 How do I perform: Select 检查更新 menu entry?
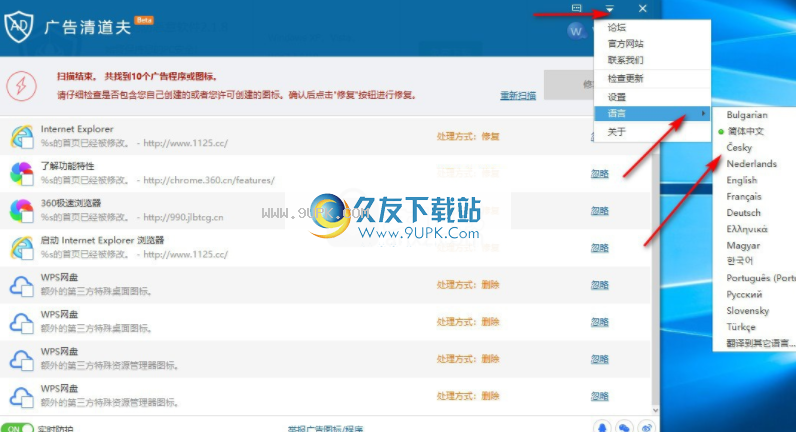(x=625, y=78)
